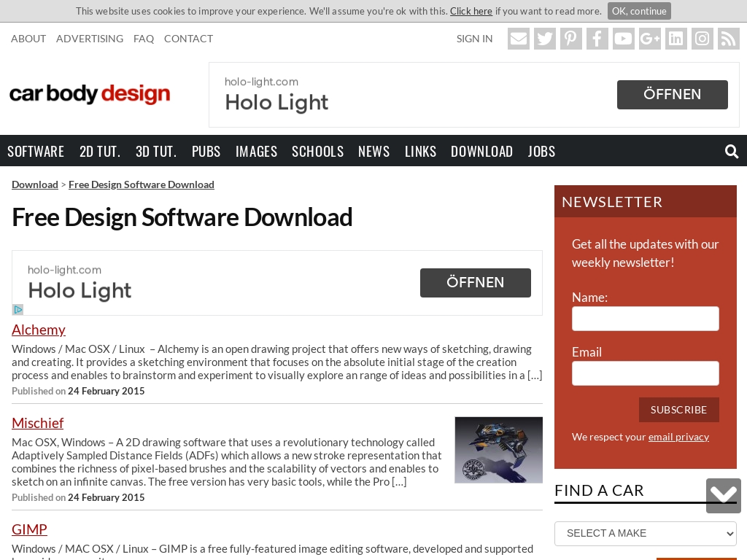Image resolution: width=747 pixels, height=560 pixels.
Task: Accept cookies with OK, continue
Action: click(x=639, y=11)
